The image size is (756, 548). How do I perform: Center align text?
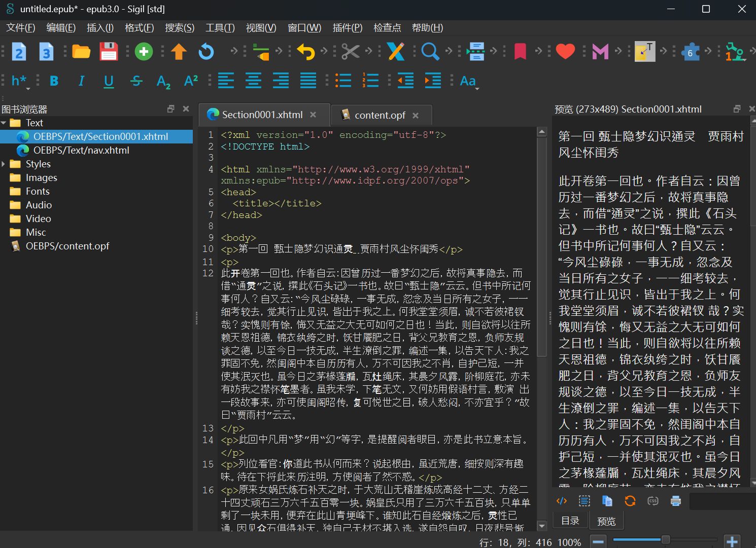(253, 81)
